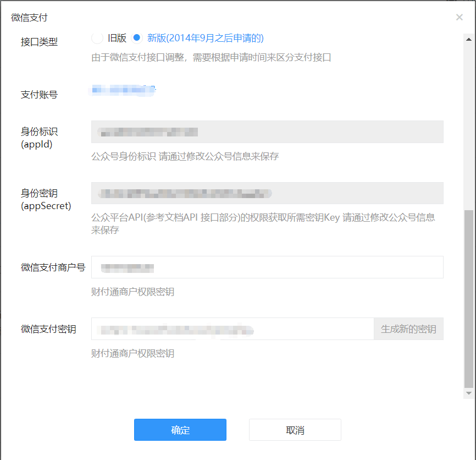Cancel using the 取消 button
Image resolution: width=476 pixels, height=460 pixels.
tap(295, 430)
